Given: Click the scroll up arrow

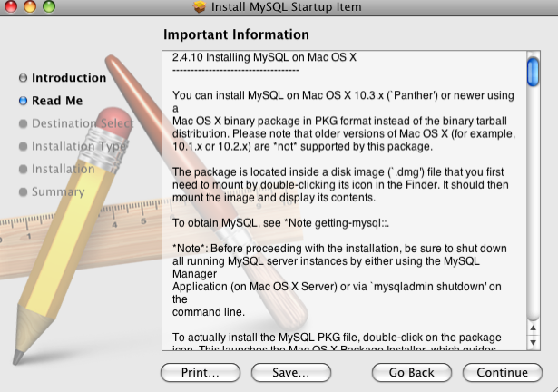Looking at the screenshot, I should pos(533,327).
